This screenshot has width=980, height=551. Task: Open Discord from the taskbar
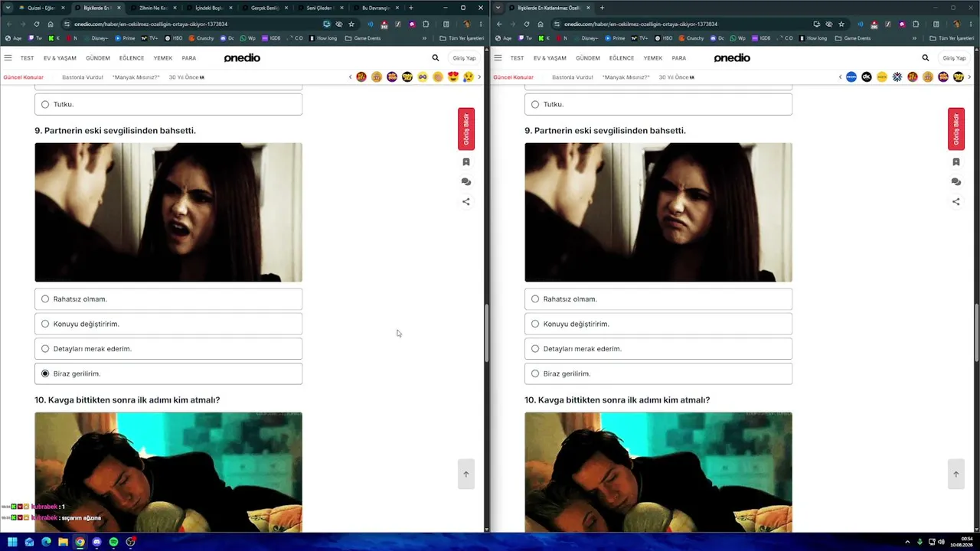coord(96,542)
